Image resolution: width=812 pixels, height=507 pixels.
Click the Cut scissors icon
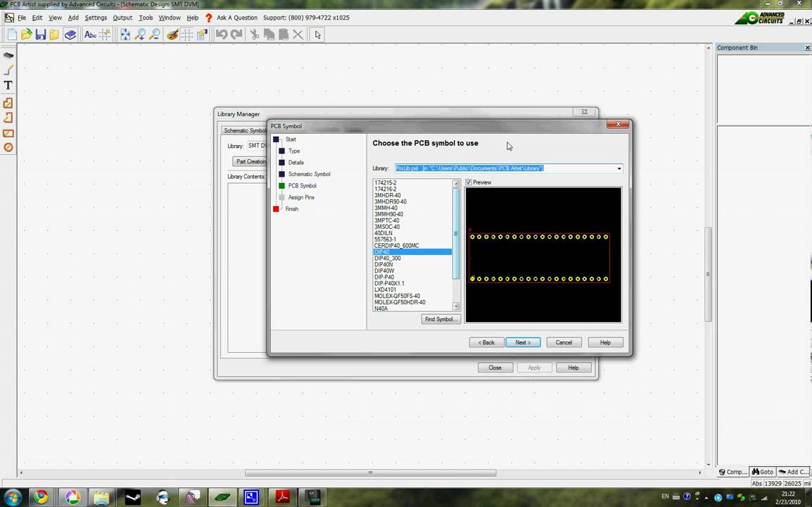tap(255, 35)
